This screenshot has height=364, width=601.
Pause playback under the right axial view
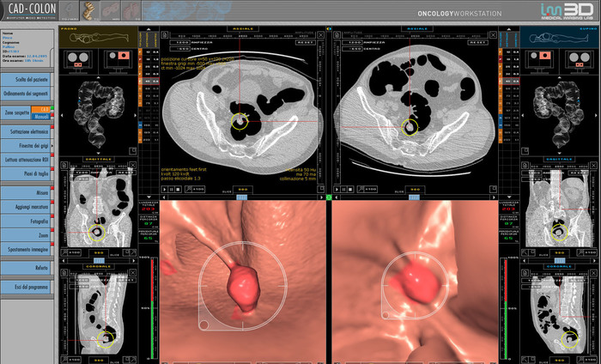[x=344, y=189]
